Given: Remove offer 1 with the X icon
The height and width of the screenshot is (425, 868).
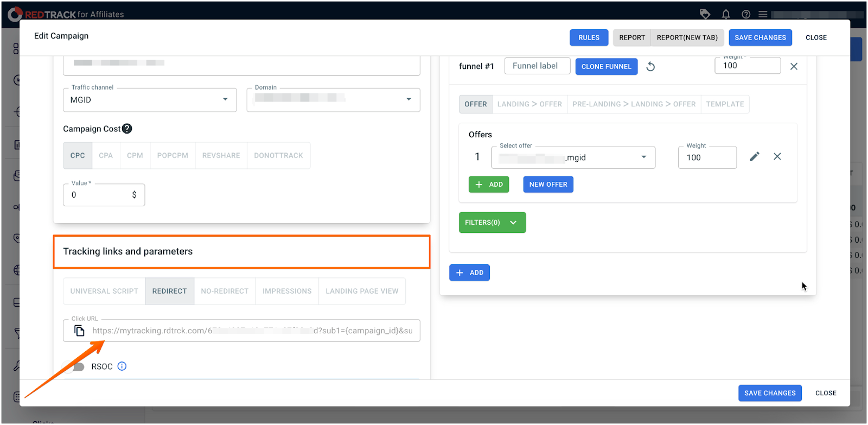Looking at the screenshot, I should pos(777,157).
